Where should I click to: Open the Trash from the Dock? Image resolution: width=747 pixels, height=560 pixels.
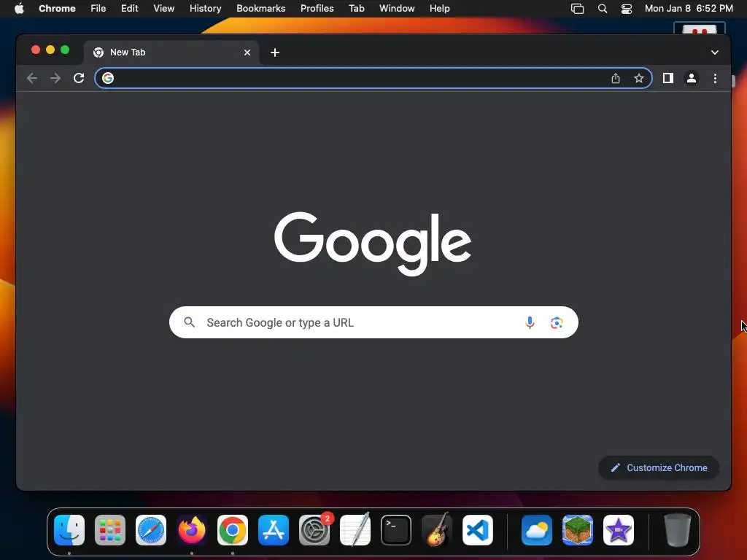point(678,529)
